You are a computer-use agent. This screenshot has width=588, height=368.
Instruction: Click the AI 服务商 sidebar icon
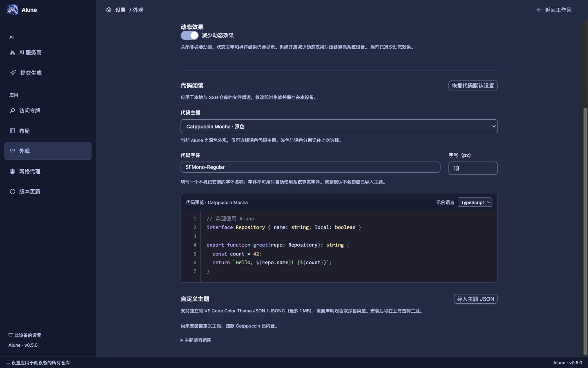point(12,53)
